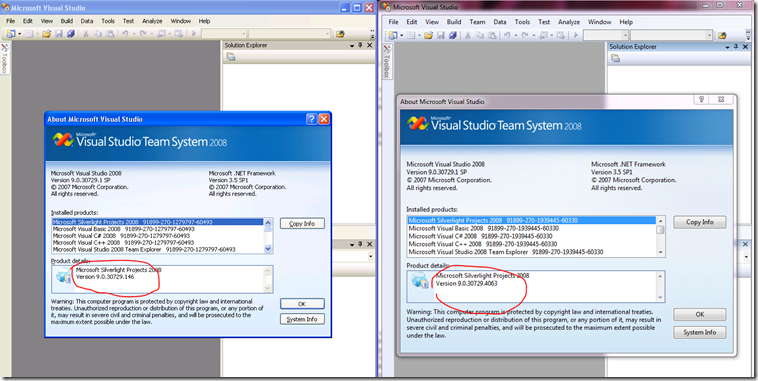758x381 pixels.
Task: Click installed products list down arrow, left dialog
Action: [x=268, y=249]
